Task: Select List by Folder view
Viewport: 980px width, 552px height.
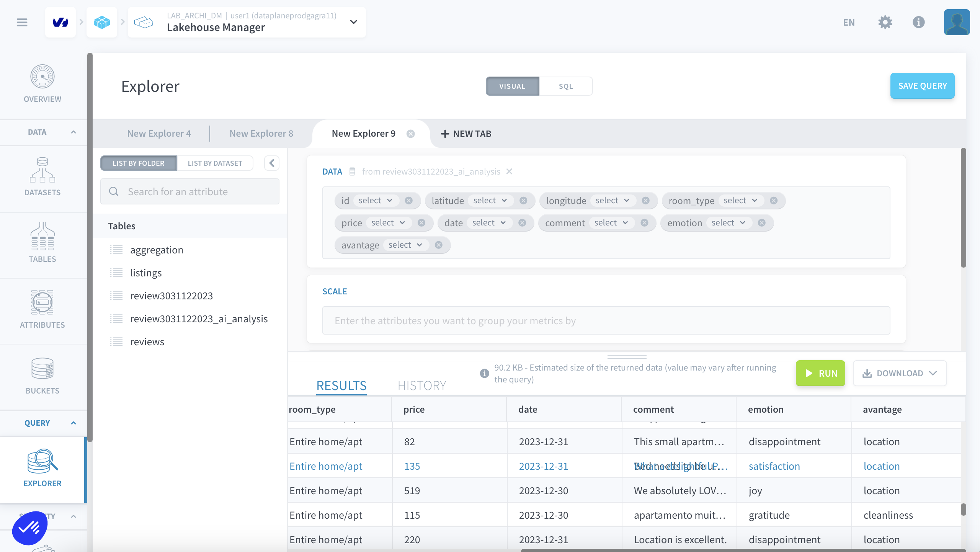Action: tap(139, 163)
